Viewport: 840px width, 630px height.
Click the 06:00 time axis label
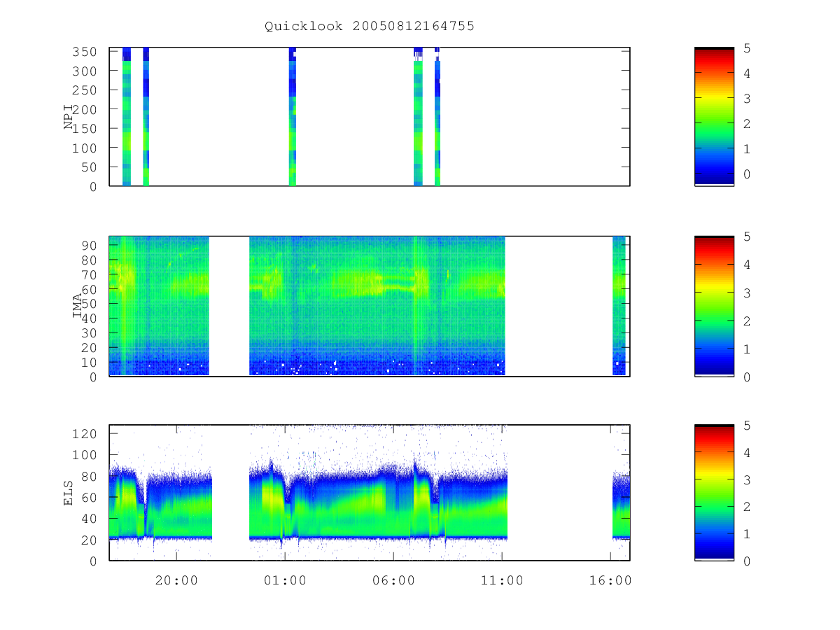tap(393, 580)
